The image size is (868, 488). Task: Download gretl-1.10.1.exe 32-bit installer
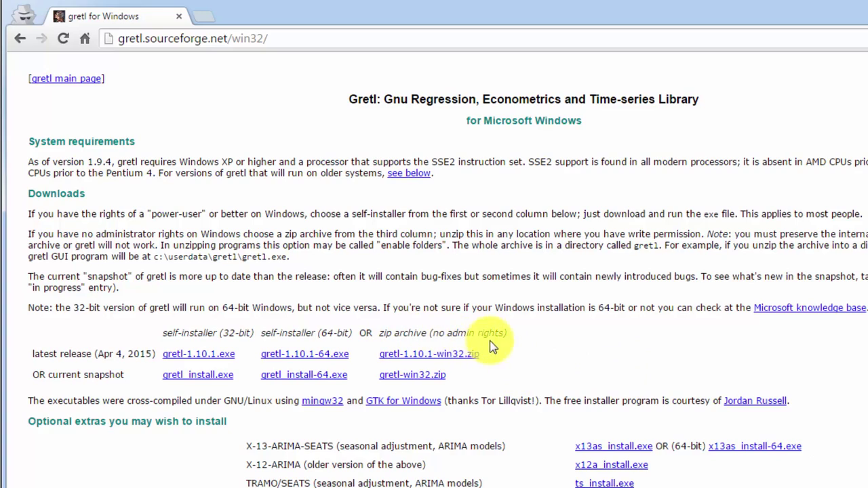click(199, 354)
